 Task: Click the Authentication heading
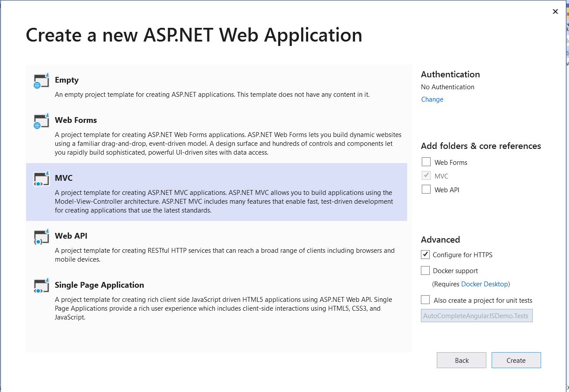point(450,74)
